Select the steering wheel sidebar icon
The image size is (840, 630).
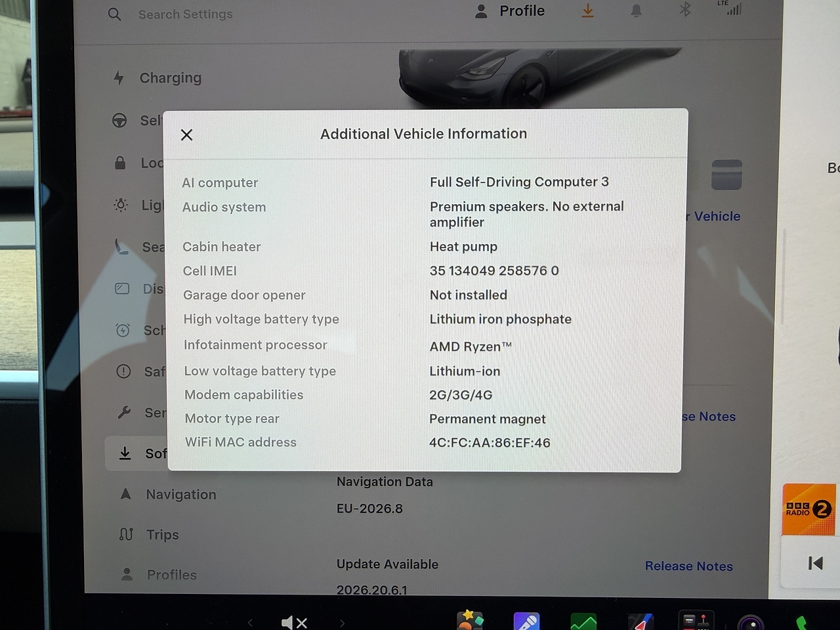(x=119, y=120)
